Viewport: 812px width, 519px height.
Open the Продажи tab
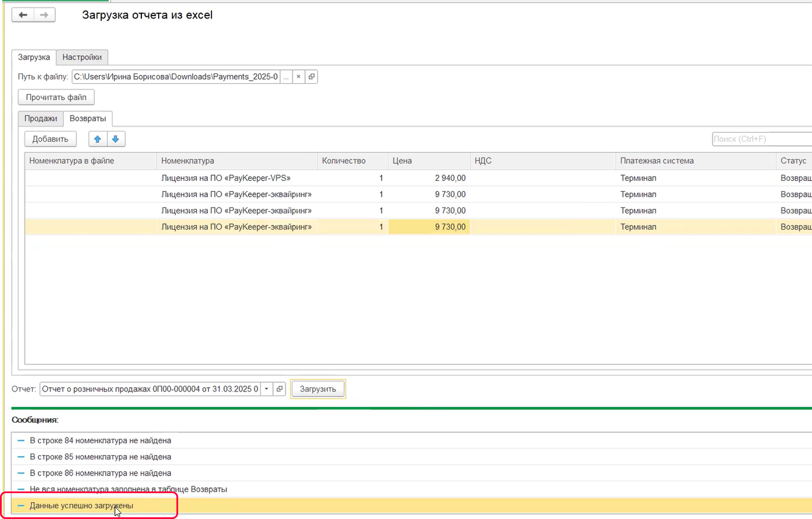pyautogui.click(x=41, y=118)
